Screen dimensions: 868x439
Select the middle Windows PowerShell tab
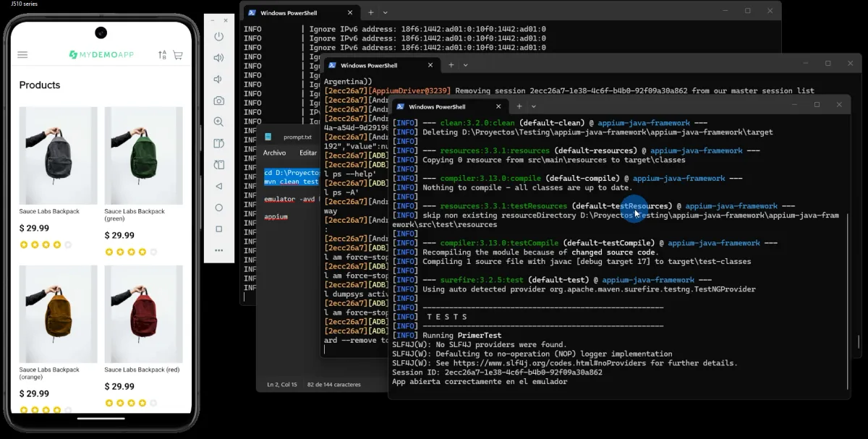click(382, 65)
